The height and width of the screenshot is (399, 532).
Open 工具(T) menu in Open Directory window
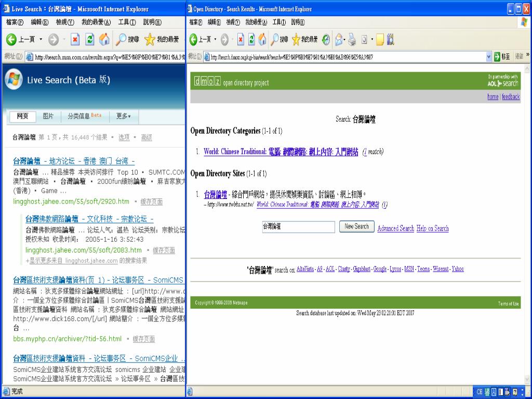(x=279, y=22)
